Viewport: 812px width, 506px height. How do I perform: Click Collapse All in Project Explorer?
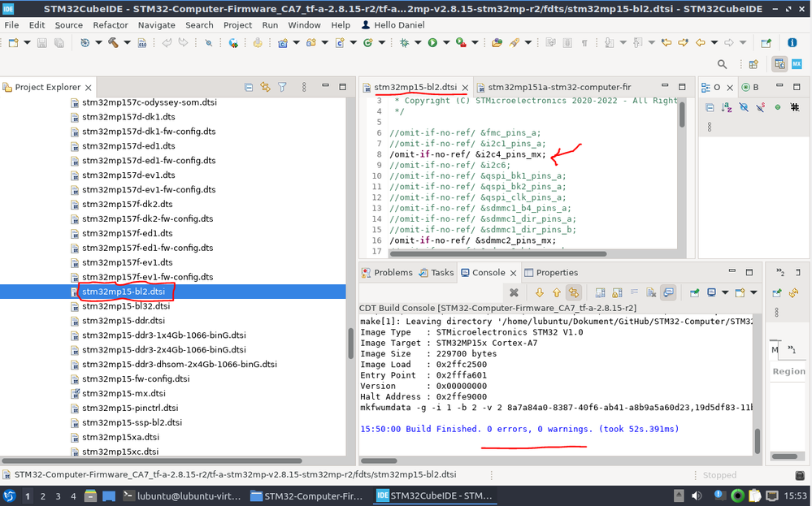(249, 87)
